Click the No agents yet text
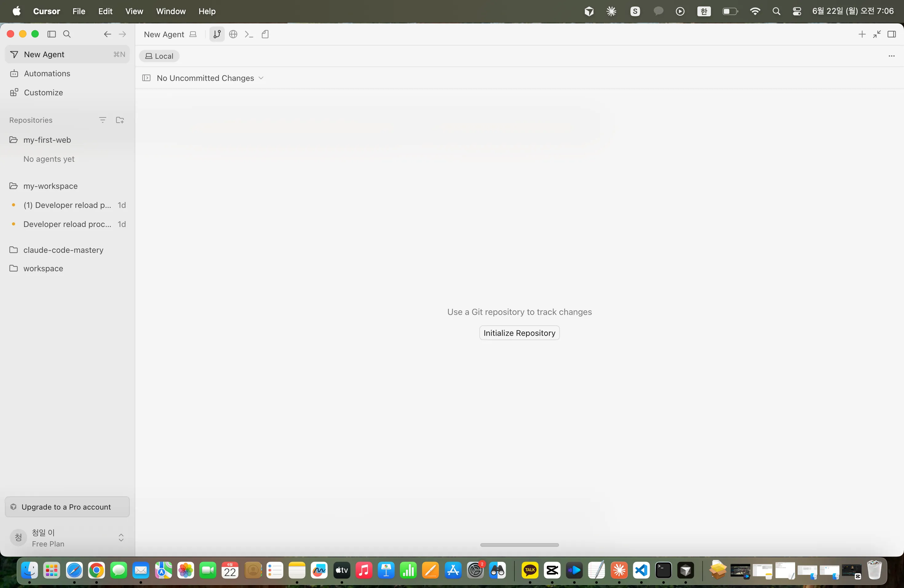Image resolution: width=904 pixels, height=588 pixels. pos(49,159)
